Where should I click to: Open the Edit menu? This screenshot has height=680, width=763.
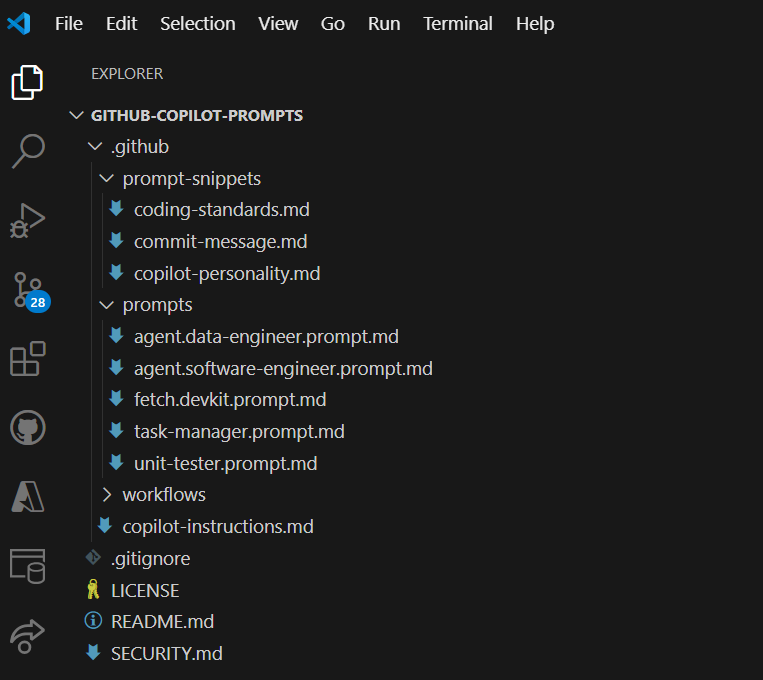coord(122,23)
